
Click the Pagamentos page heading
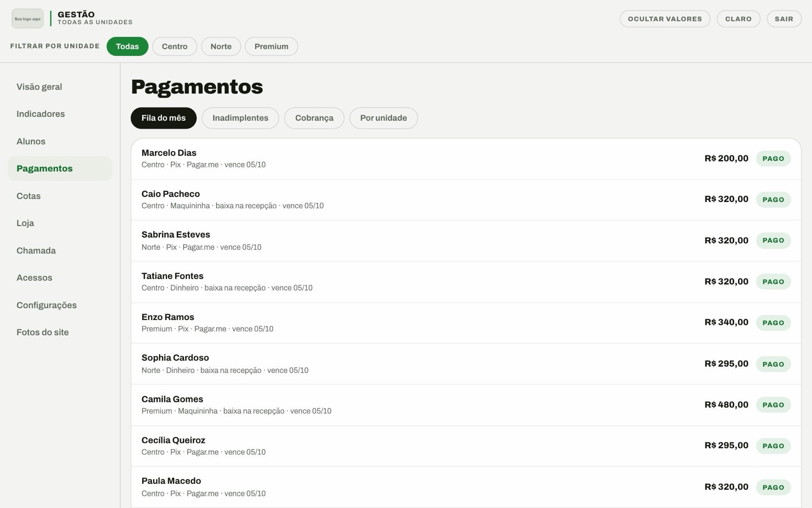[197, 87]
